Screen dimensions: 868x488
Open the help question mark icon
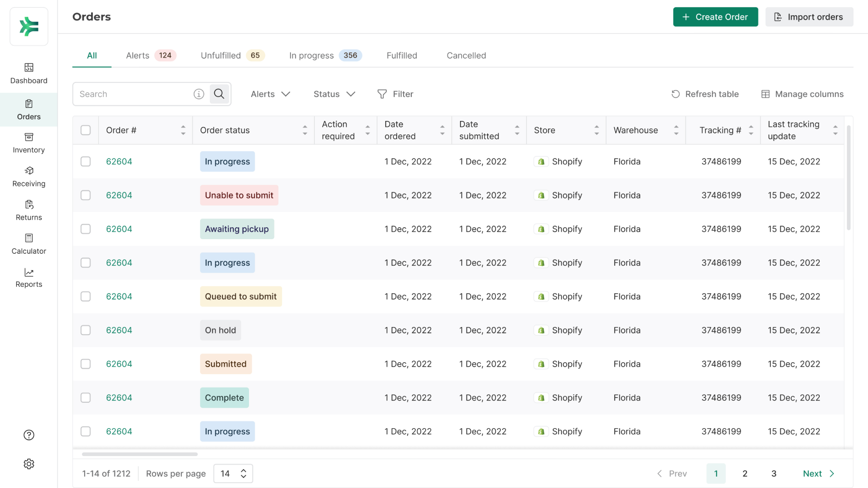29,435
